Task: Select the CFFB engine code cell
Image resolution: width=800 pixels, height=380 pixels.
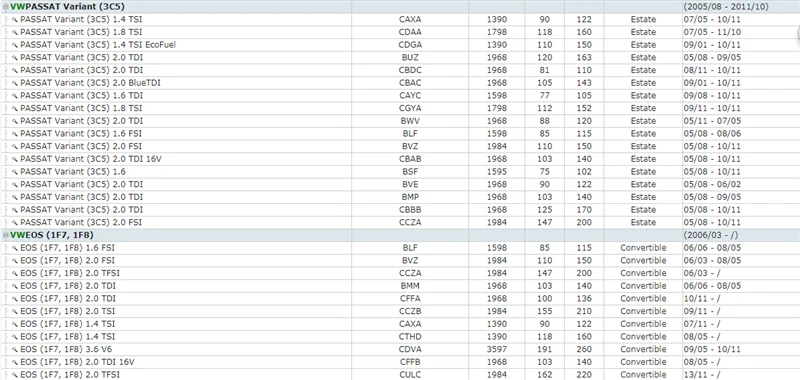Action: 410,362
